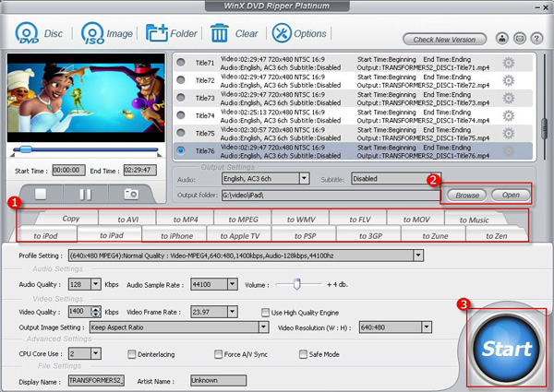Open a DVD Folder source

(157, 33)
